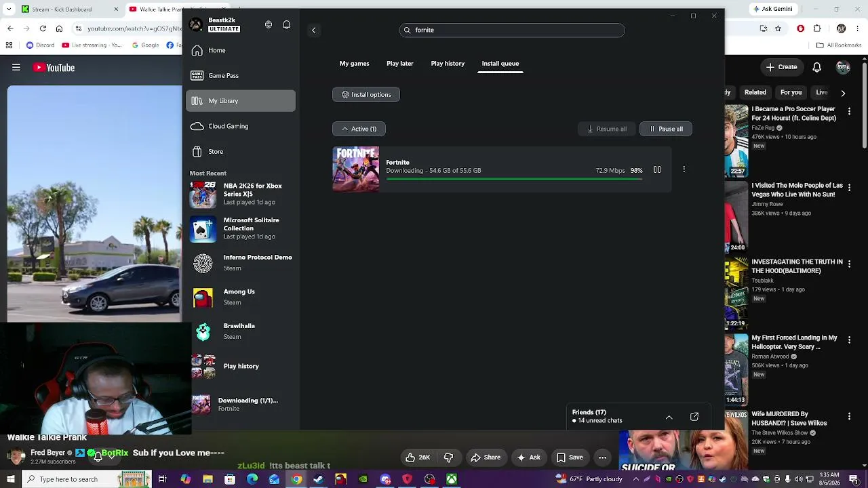Open 'I Visited The Mole People' video
This screenshot has width=868, height=488.
797,190
